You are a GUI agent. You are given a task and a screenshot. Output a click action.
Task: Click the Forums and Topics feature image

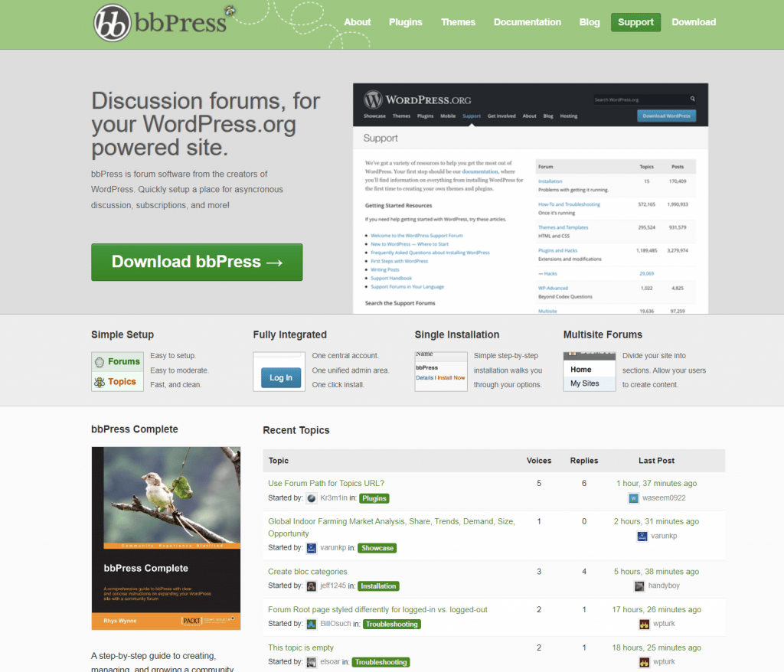click(x=117, y=371)
